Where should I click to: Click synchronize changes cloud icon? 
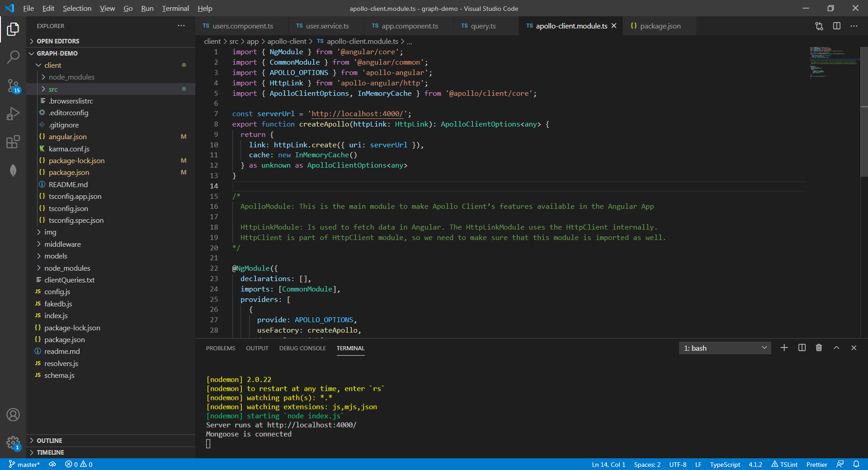tap(53, 464)
